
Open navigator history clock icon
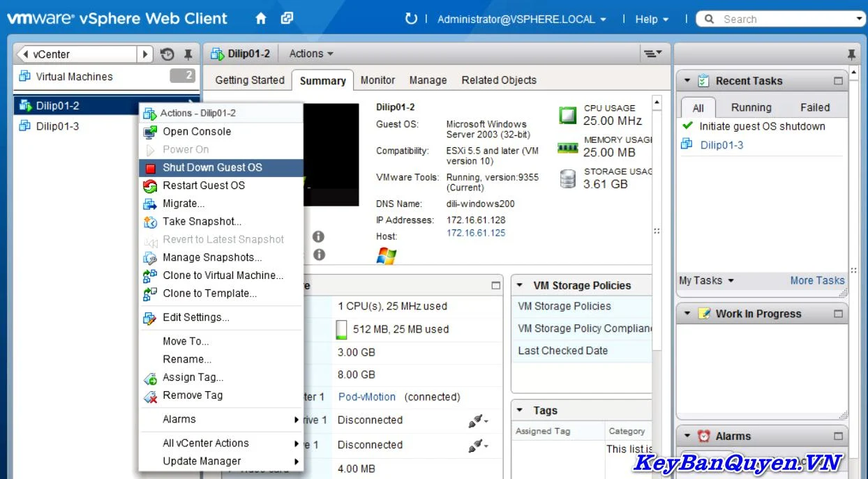[x=167, y=54]
